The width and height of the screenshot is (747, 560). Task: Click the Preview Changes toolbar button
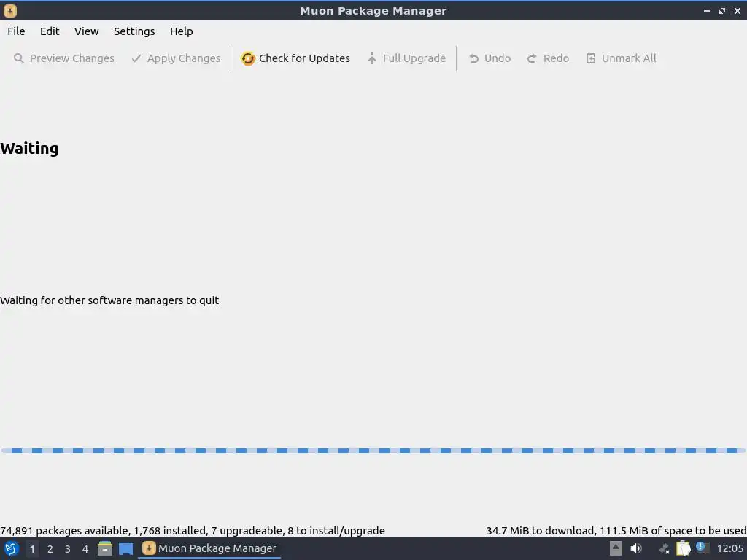64,58
